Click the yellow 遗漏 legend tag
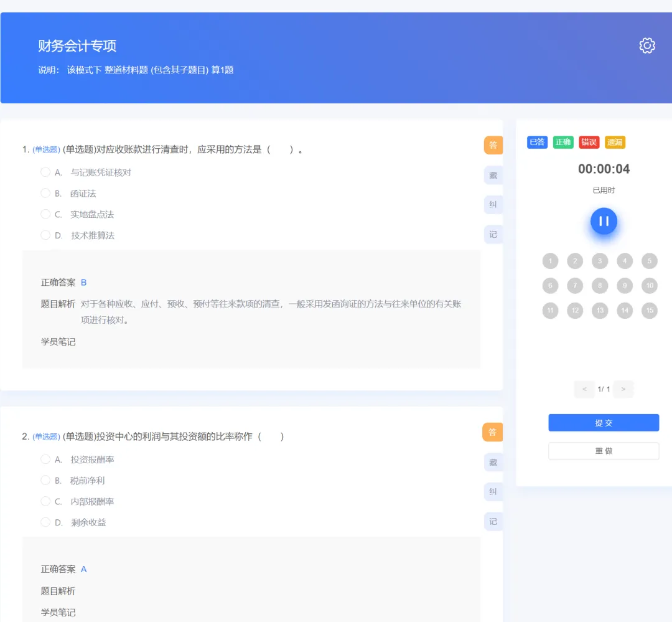Image resolution: width=672 pixels, height=622 pixels. pos(615,142)
